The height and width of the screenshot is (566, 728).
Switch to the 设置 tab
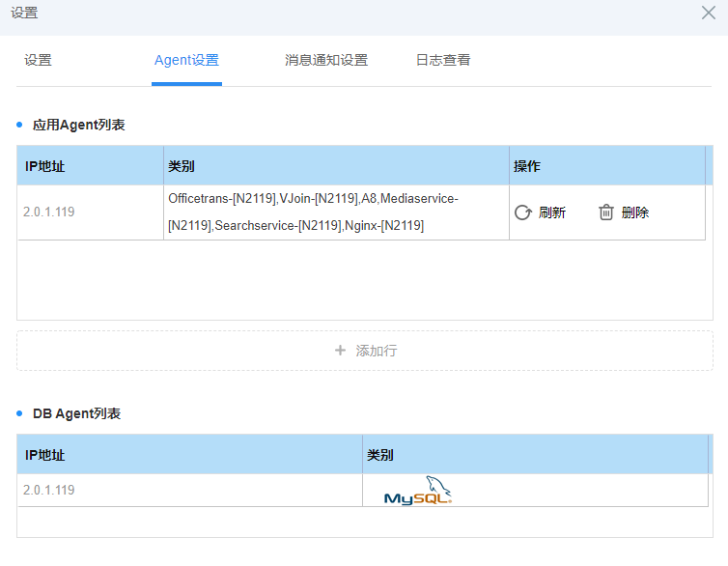[x=38, y=60]
